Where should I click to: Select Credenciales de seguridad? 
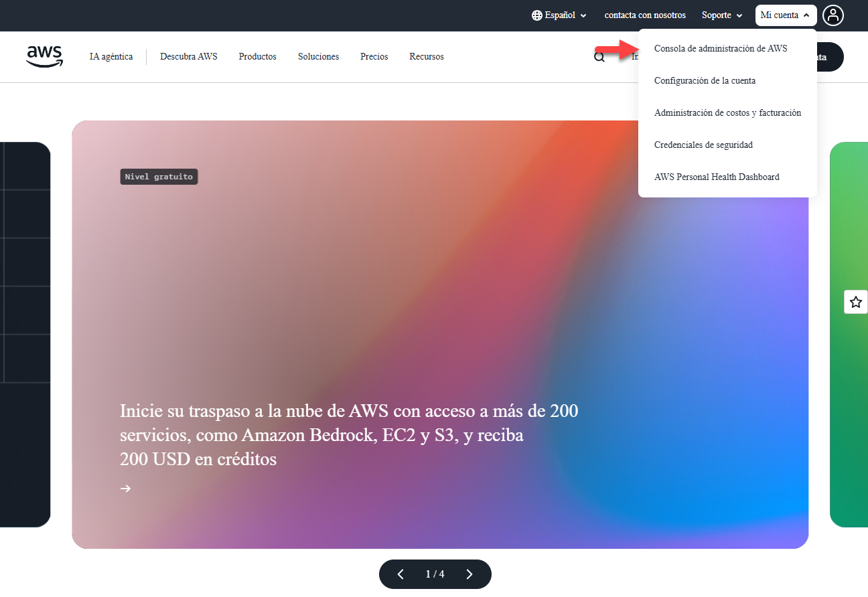click(703, 145)
